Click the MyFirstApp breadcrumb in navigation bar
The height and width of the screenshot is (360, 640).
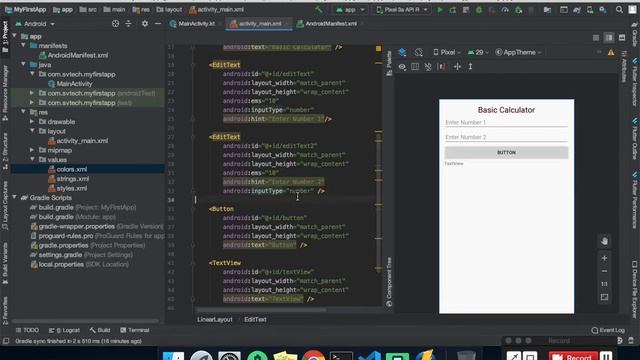pyautogui.click(x=25, y=9)
